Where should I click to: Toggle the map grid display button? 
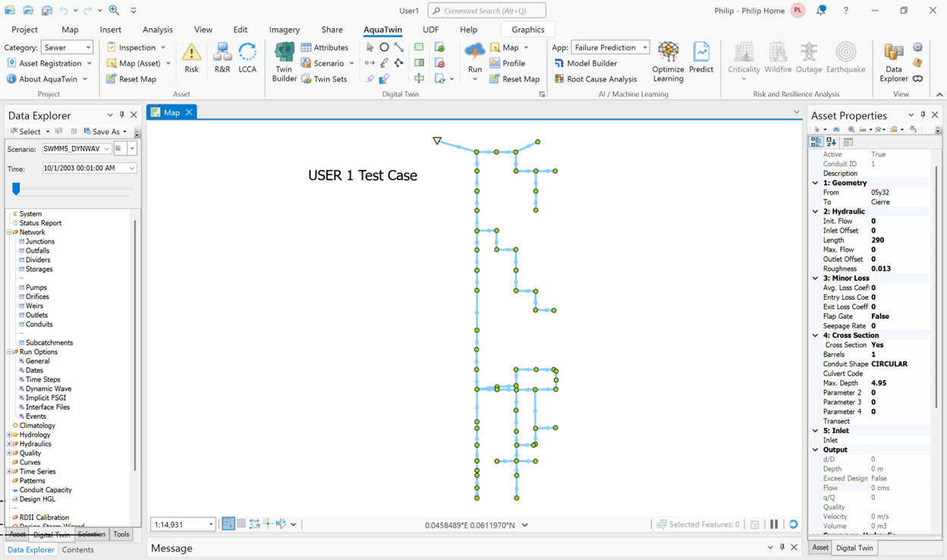pos(241,524)
